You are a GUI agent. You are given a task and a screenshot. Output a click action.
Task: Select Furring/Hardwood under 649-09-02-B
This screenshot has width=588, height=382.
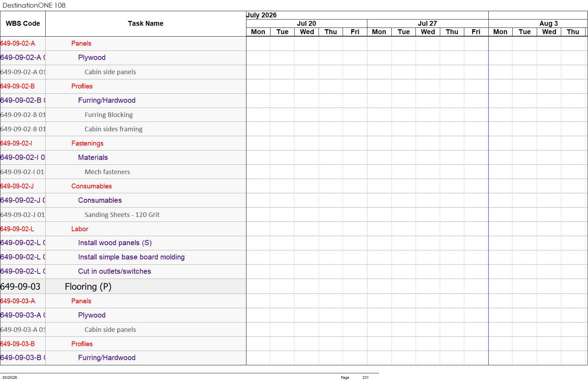point(123,101)
